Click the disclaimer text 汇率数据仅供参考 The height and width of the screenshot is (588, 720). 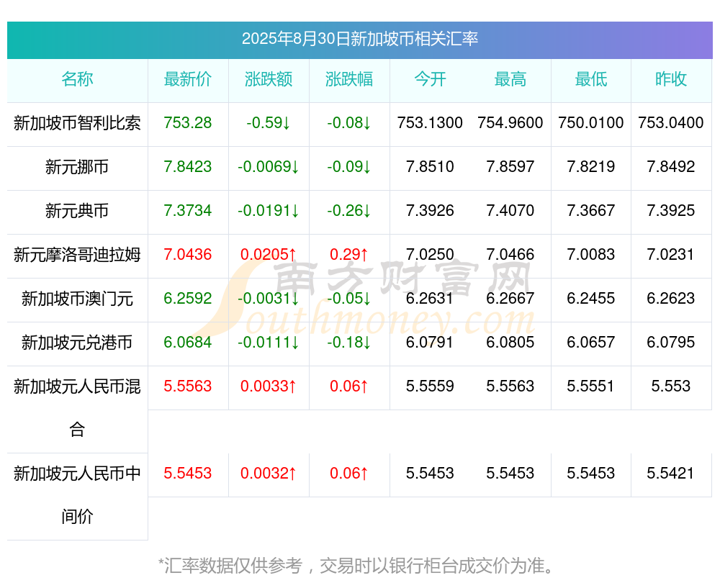click(233, 566)
